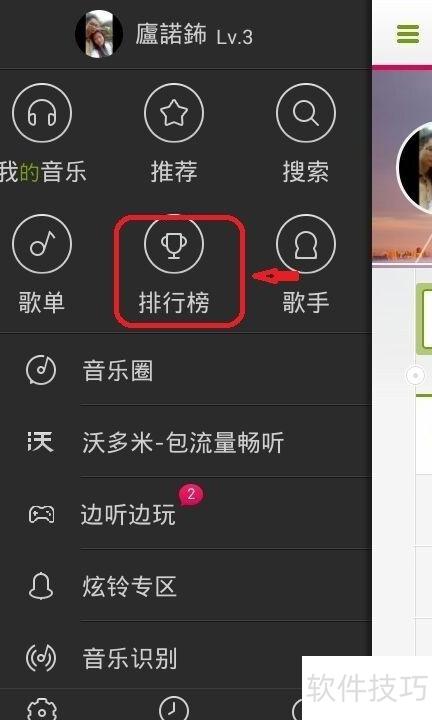Select 音乐圈 music circle entry

pos(186,370)
